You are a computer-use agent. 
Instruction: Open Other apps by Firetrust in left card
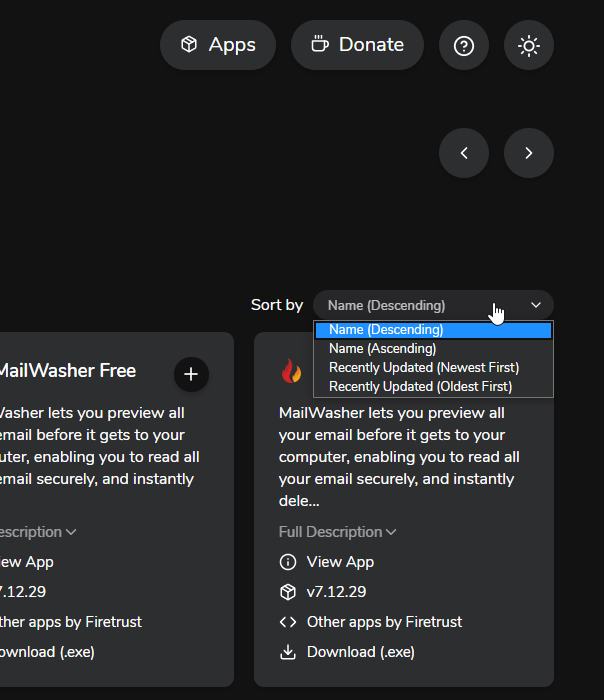(71, 622)
